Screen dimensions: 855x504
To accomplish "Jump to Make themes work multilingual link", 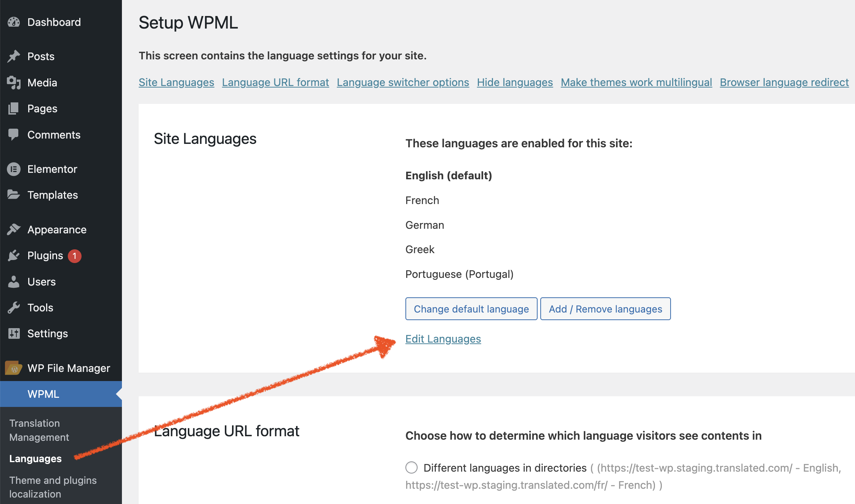I will tap(636, 82).
